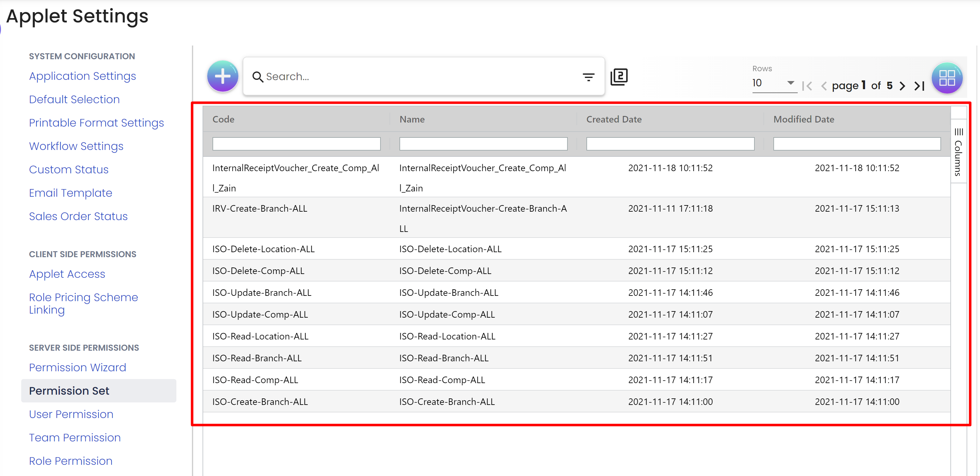The height and width of the screenshot is (476, 980).
Task: Open the Permission Wizard link
Action: pos(77,367)
